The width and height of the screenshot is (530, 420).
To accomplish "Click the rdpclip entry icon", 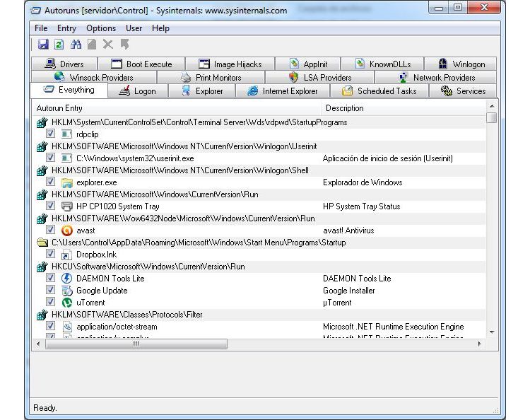I will (x=66, y=134).
